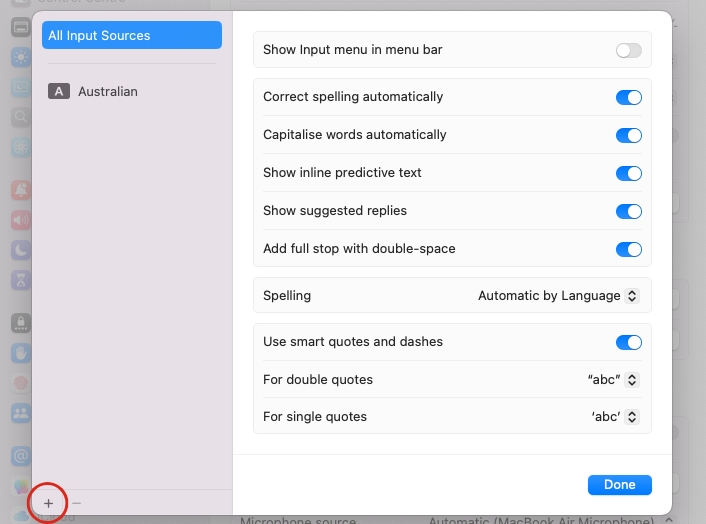Click the minus button to remove input source

click(77, 502)
